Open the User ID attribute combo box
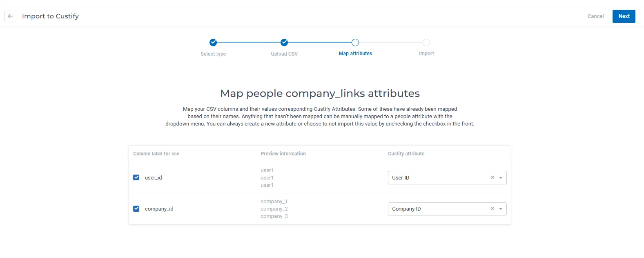The width and height of the screenshot is (644, 258). [447, 178]
